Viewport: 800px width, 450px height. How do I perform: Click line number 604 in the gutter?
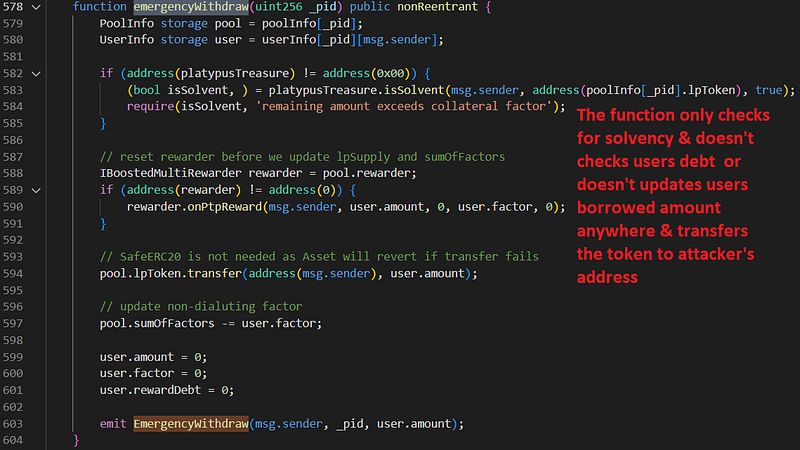pos(14,440)
